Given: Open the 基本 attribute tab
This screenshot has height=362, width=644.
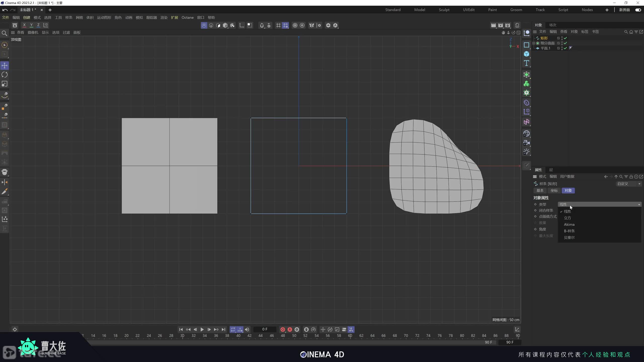Looking at the screenshot, I should (x=540, y=191).
